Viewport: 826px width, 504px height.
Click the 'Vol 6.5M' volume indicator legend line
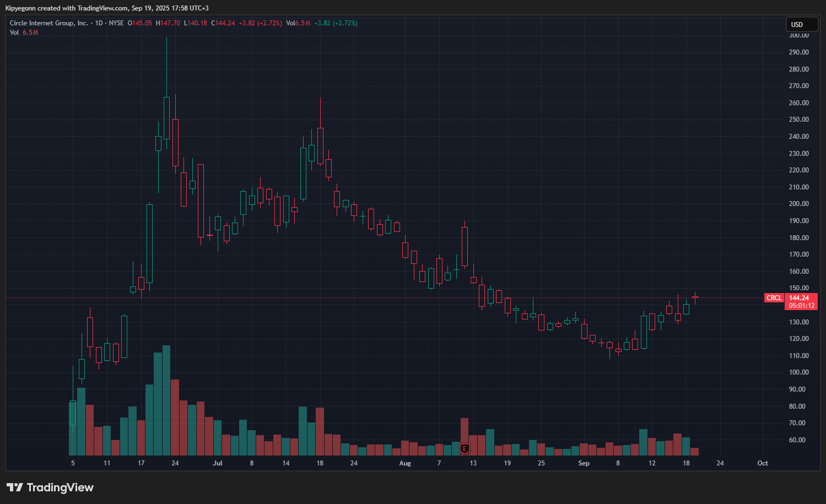(x=24, y=32)
